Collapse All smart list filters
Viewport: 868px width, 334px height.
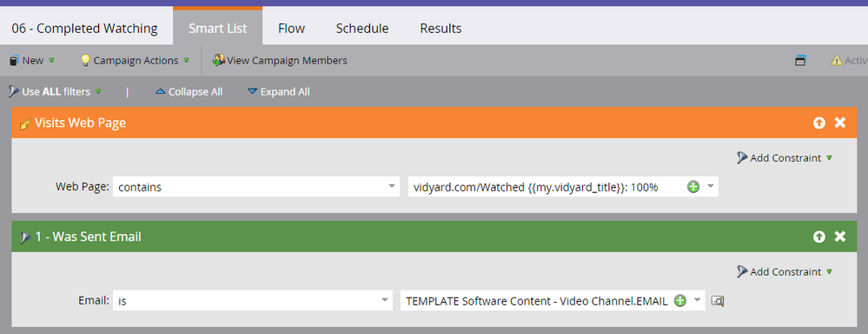[189, 91]
